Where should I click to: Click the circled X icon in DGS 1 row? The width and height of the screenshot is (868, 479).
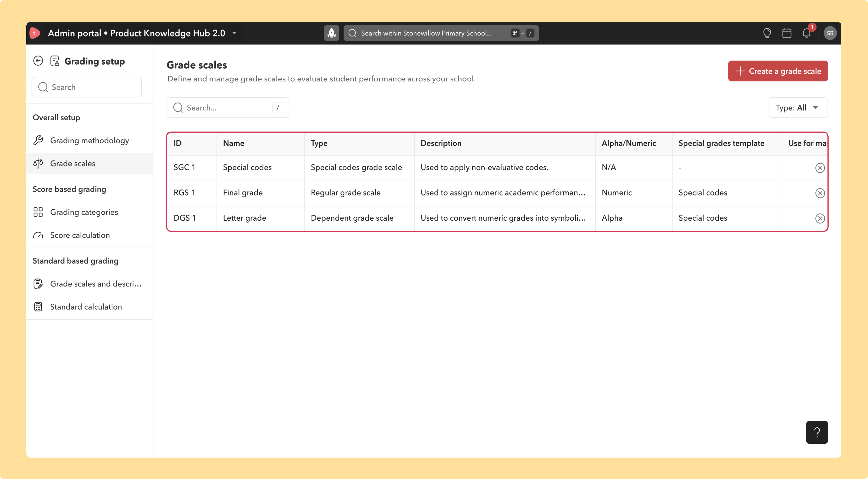(820, 218)
